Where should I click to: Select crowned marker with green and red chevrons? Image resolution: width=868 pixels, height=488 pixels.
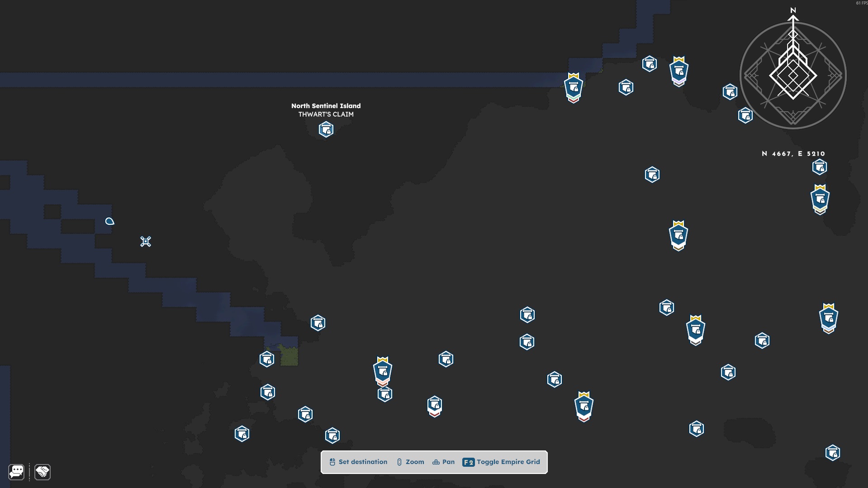pyautogui.click(x=574, y=88)
